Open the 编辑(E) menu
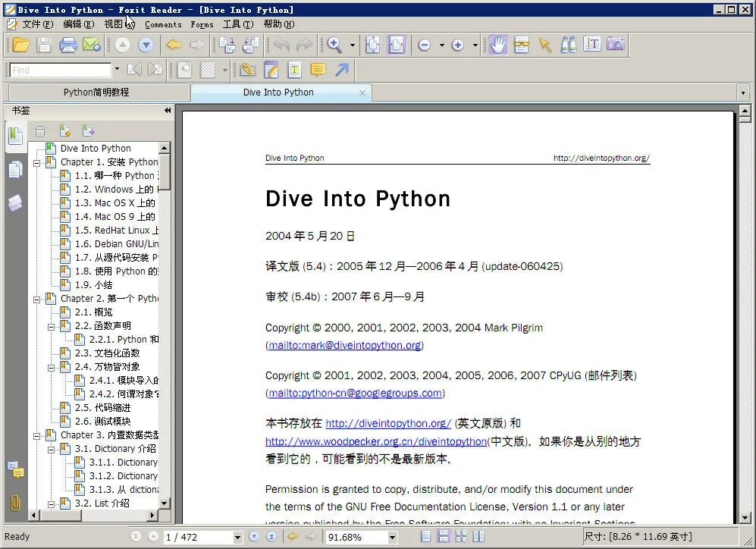 click(79, 24)
